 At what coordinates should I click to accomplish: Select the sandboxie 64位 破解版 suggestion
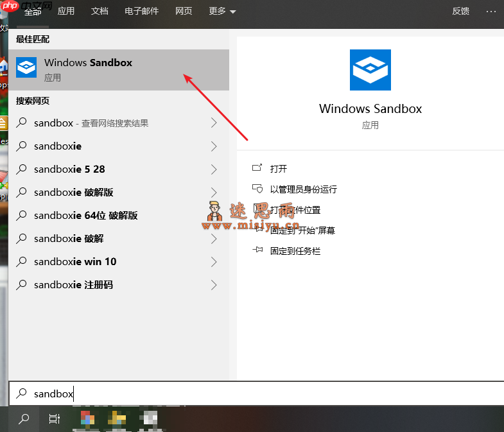coord(119,216)
